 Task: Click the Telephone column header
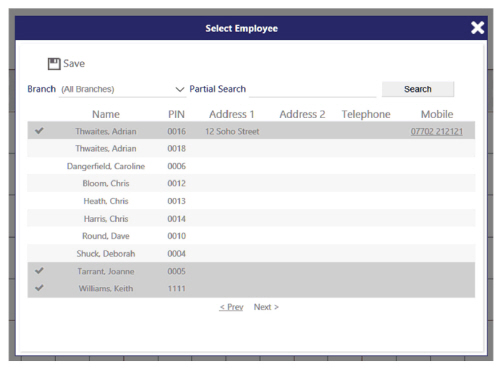[x=366, y=114]
